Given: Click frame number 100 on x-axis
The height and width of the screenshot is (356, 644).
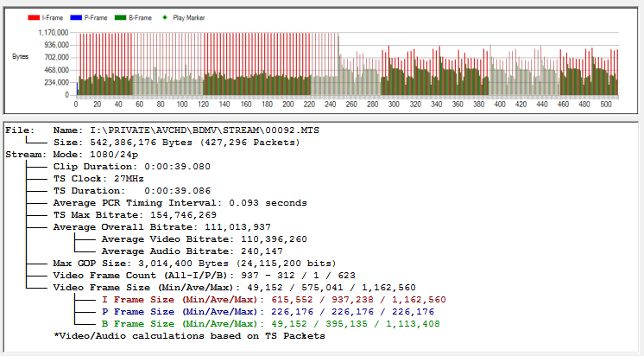Looking at the screenshot, I should 182,105.
